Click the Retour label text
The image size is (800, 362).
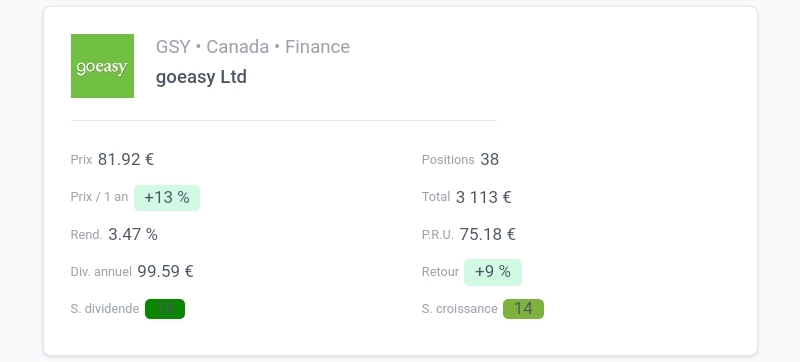point(440,272)
